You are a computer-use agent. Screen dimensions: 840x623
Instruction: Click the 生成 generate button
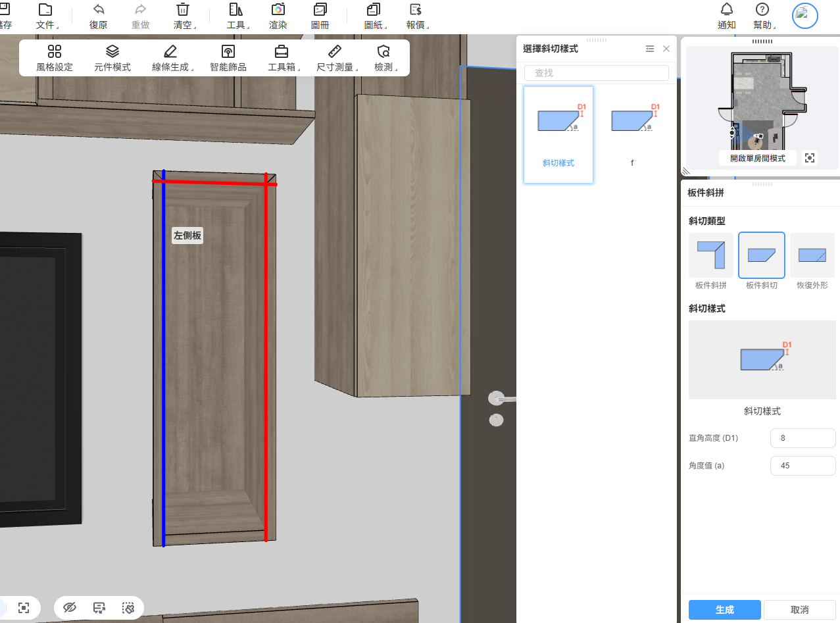724,610
